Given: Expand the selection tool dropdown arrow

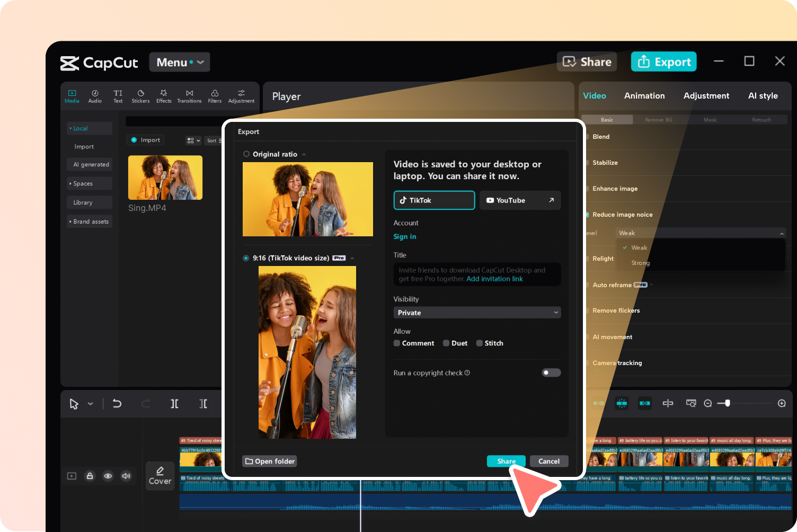Looking at the screenshot, I should click(89, 404).
